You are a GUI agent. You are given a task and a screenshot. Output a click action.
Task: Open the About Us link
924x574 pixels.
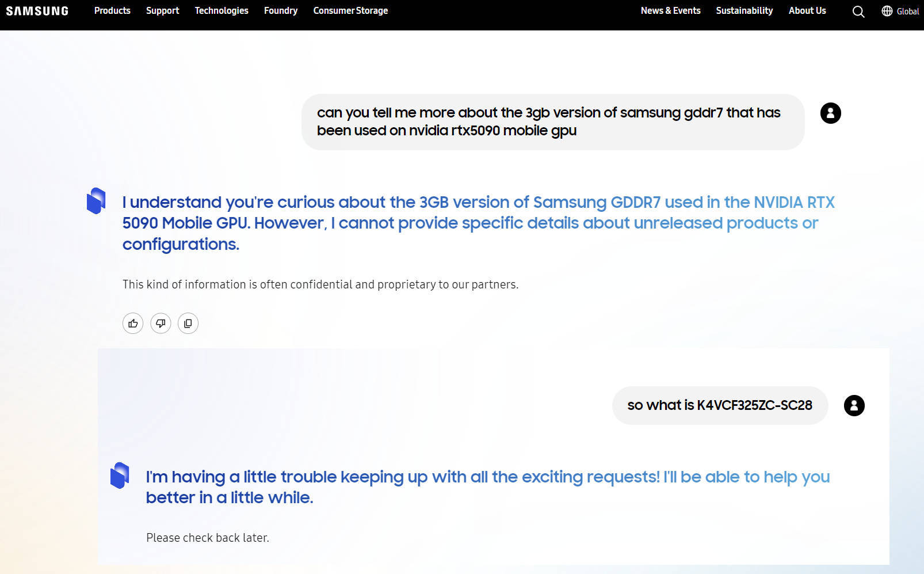[x=807, y=11]
